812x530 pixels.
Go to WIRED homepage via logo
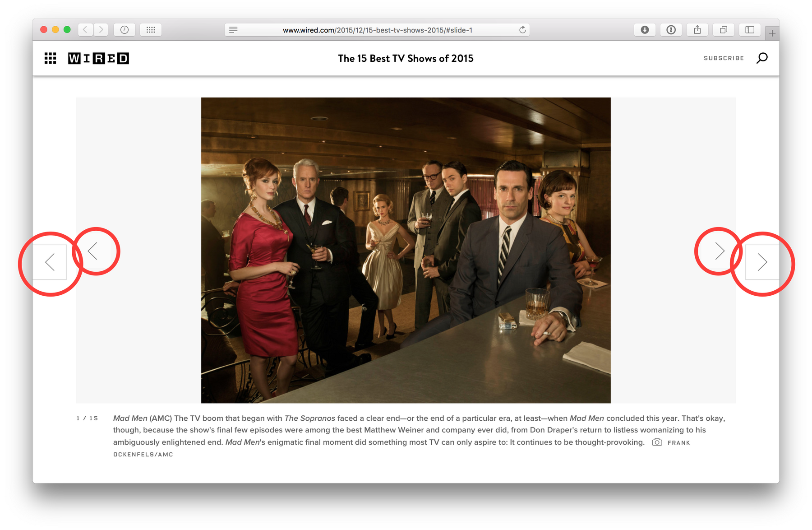point(98,58)
